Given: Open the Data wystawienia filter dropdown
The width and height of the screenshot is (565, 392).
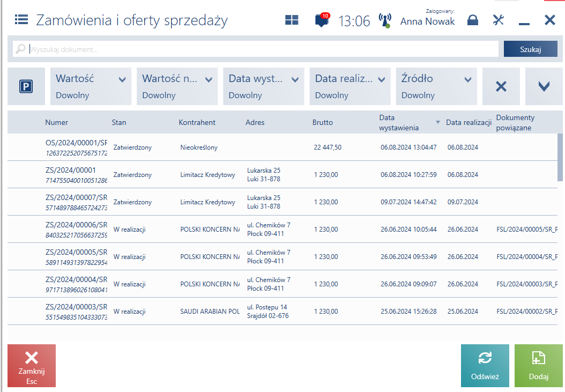Looking at the screenshot, I should tap(263, 86).
